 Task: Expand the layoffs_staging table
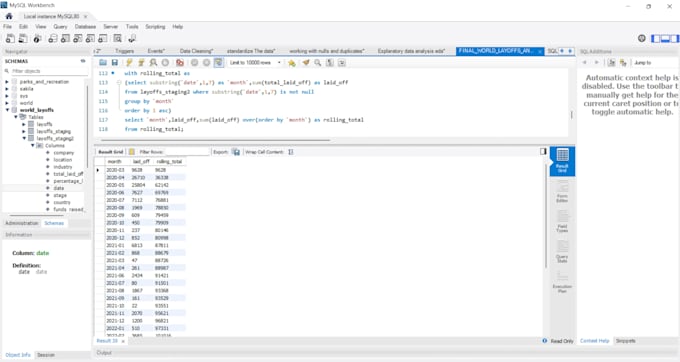click(x=24, y=131)
